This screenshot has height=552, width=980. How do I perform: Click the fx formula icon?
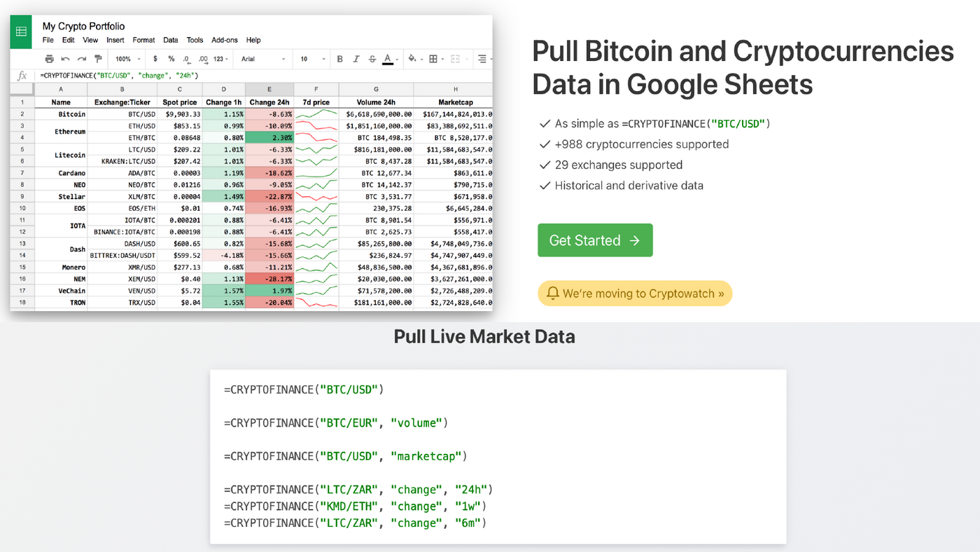pyautogui.click(x=22, y=75)
